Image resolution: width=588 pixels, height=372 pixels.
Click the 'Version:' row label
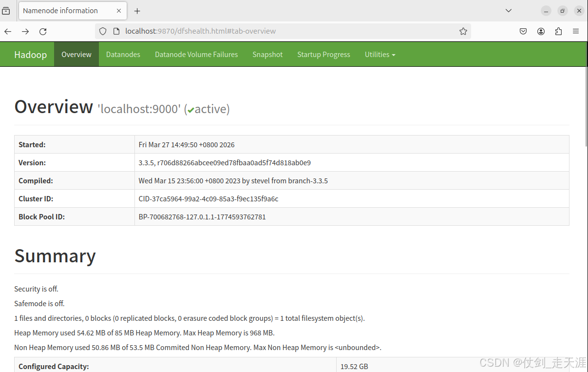[32, 163]
